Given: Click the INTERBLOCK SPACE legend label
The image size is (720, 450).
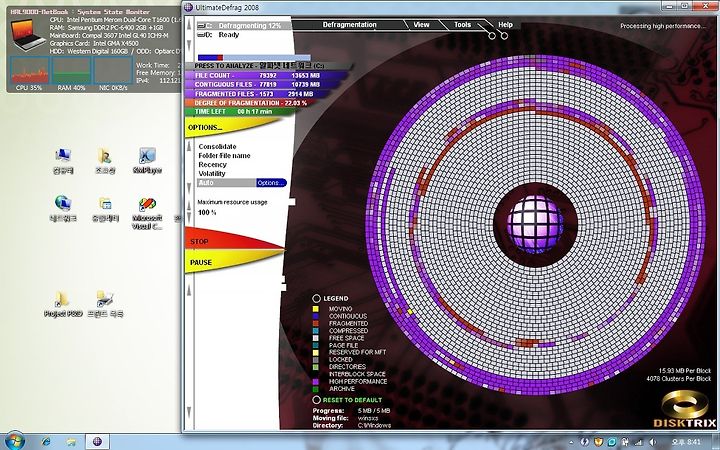Looking at the screenshot, I should pos(357,374).
